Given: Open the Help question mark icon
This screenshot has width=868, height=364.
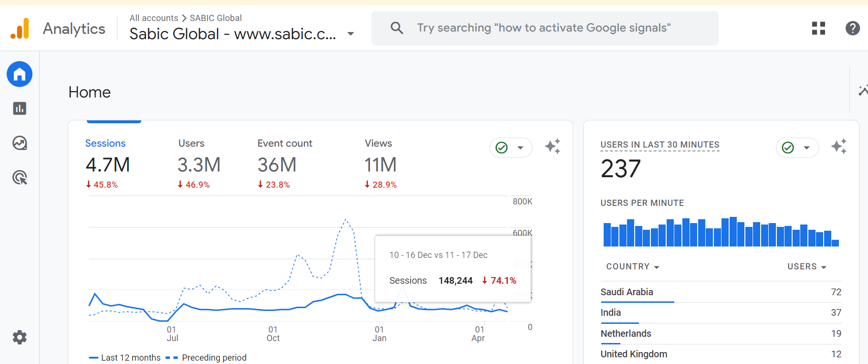Looking at the screenshot, I should point(852,28).
